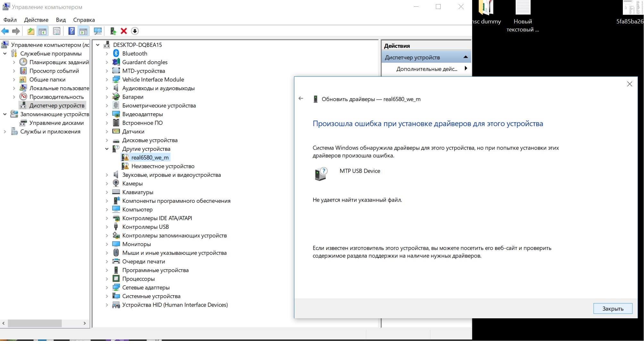Viewport: 644px width, 344px height.
Task: Click the Guardant dongles icon
Action: 116,62
